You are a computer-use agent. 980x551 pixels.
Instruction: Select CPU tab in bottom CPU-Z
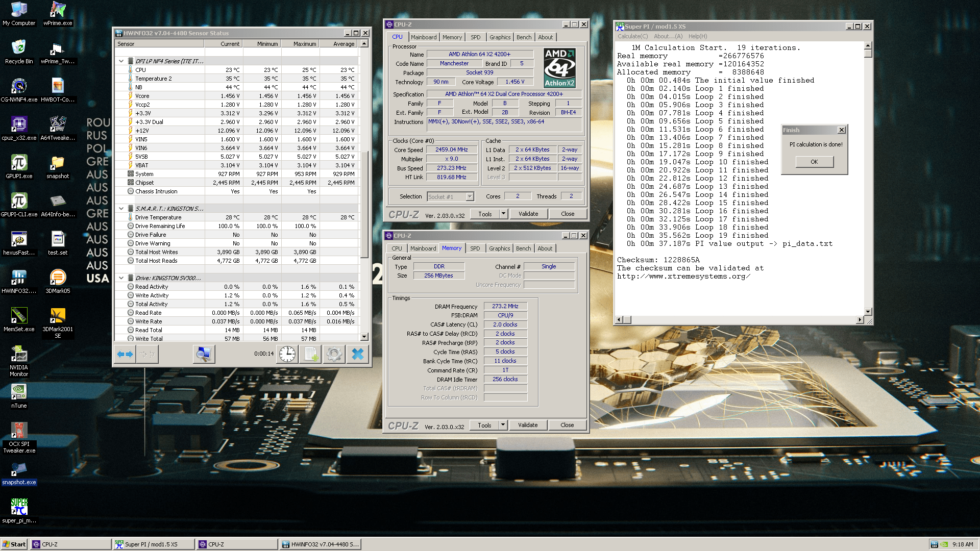[397, 248]
